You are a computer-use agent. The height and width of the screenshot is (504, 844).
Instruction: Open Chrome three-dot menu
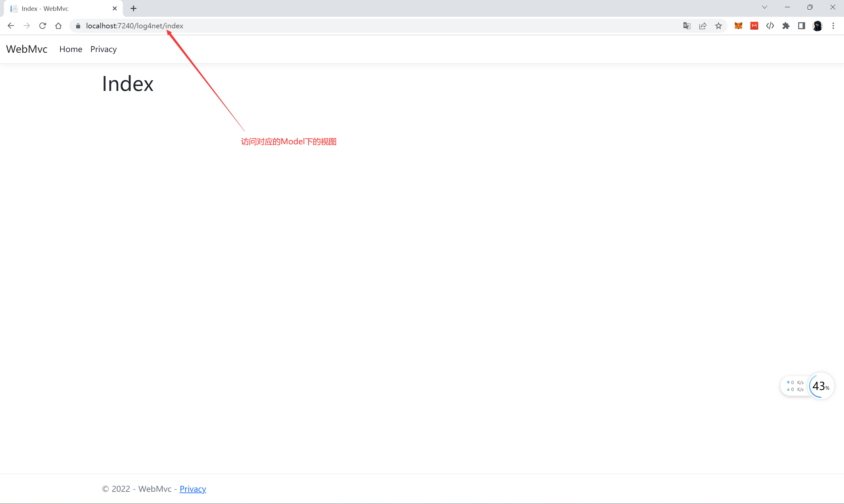click(x=833, y=26)
